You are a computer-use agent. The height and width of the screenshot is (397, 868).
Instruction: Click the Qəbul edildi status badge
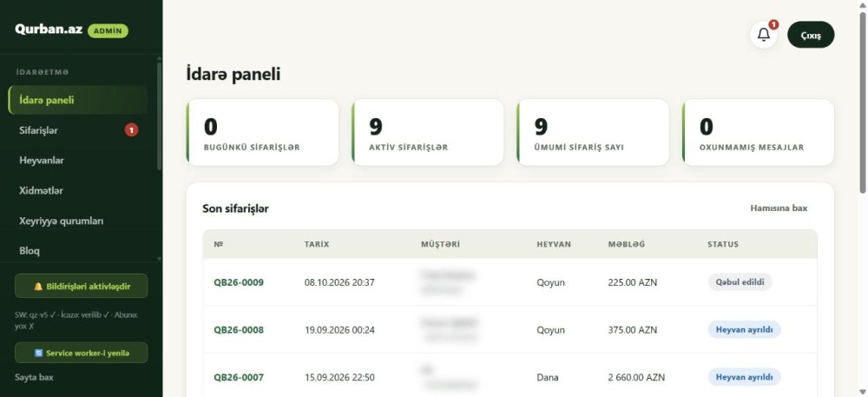740,281
